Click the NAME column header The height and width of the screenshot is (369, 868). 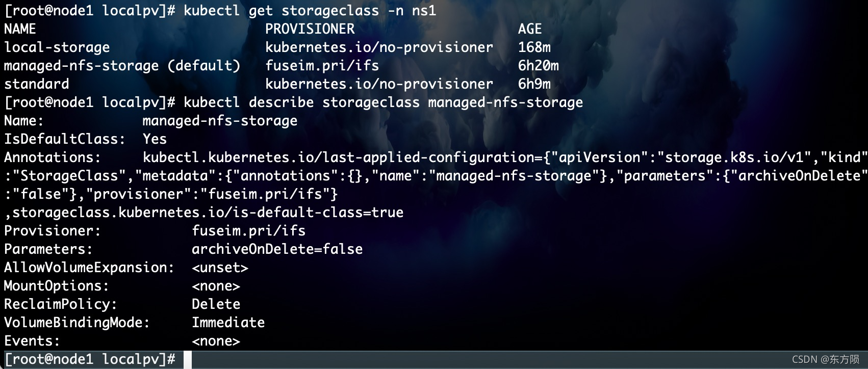[20, 29]
